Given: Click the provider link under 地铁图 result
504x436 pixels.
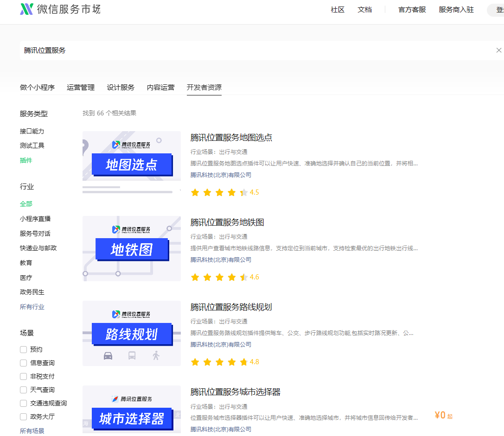Looking at the screenshot, I should [x=221, y=260].
